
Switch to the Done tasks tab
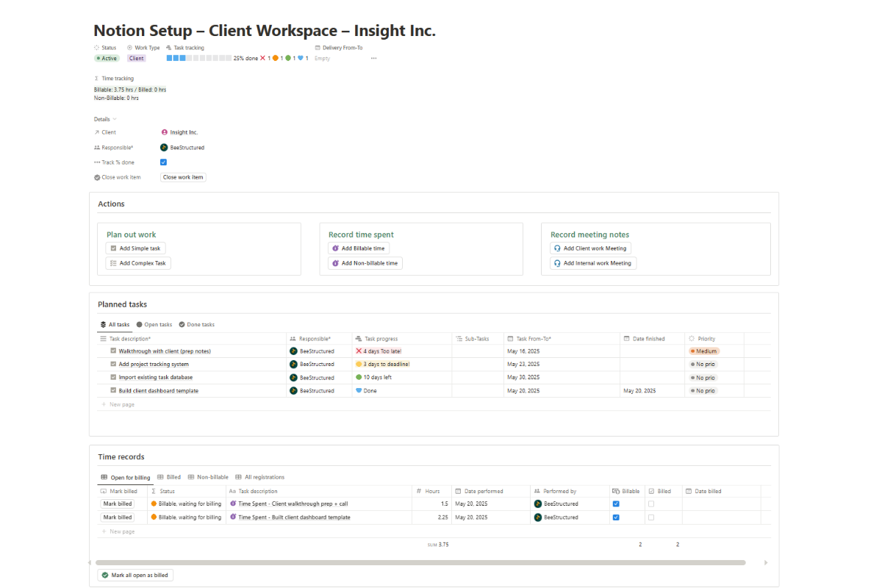coord(197,325)
